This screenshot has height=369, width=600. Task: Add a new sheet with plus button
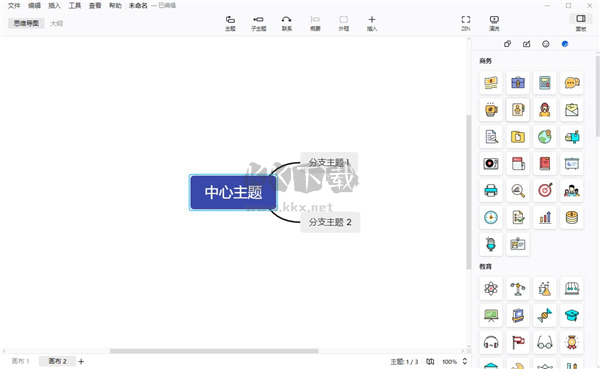coord(81,361)
